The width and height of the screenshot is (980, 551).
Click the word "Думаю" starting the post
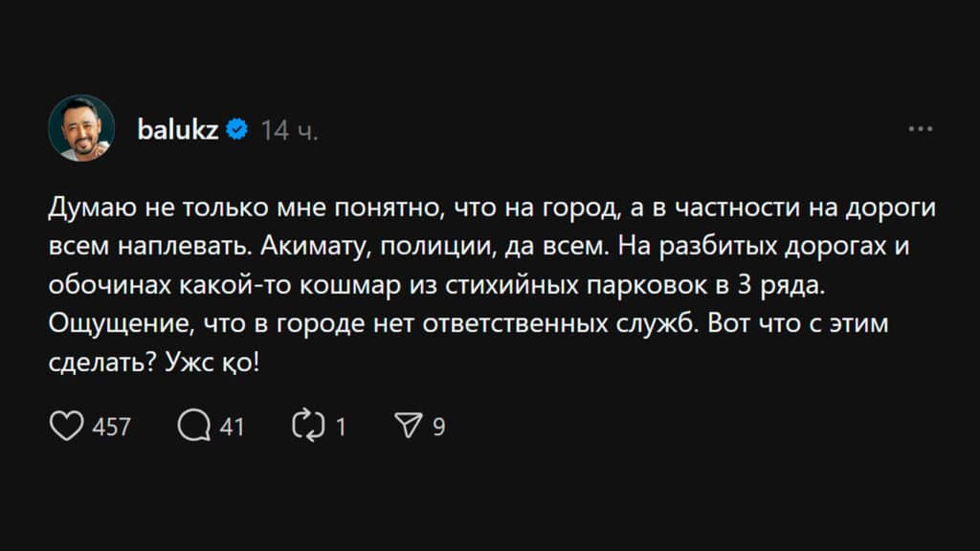pos(84,209)
